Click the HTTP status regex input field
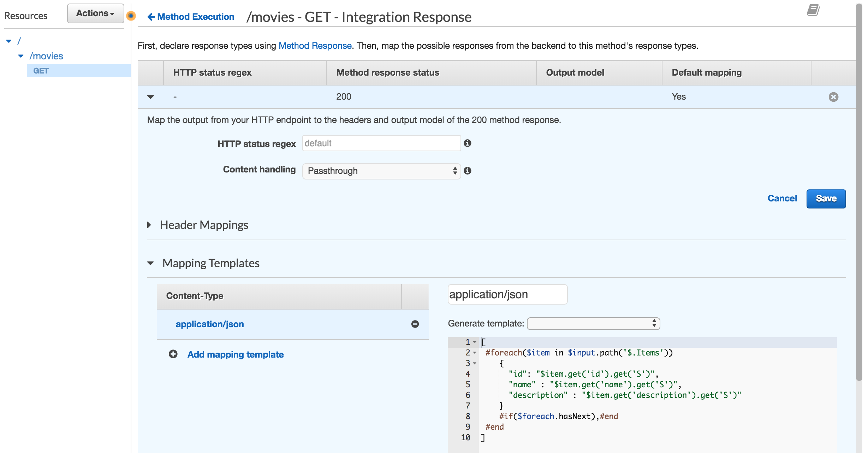The width and height of the screenshot is (868, 453). (381, 143)
